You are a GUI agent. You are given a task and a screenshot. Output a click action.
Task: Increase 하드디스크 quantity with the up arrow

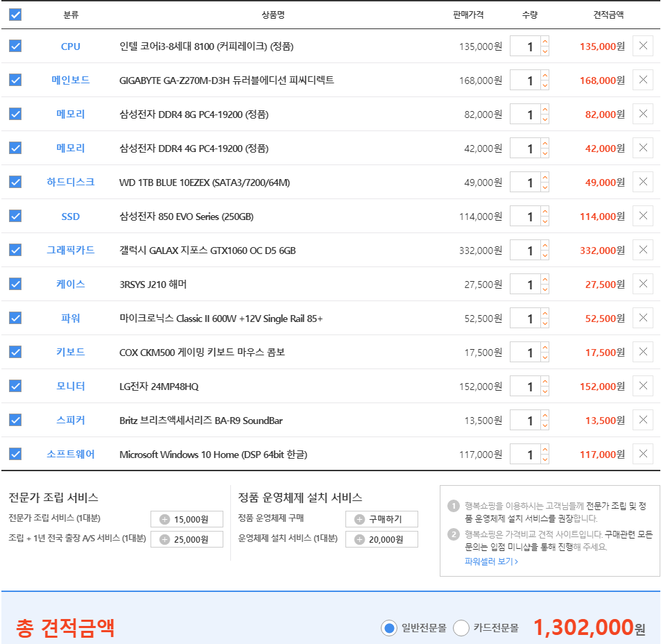point(545,178)
